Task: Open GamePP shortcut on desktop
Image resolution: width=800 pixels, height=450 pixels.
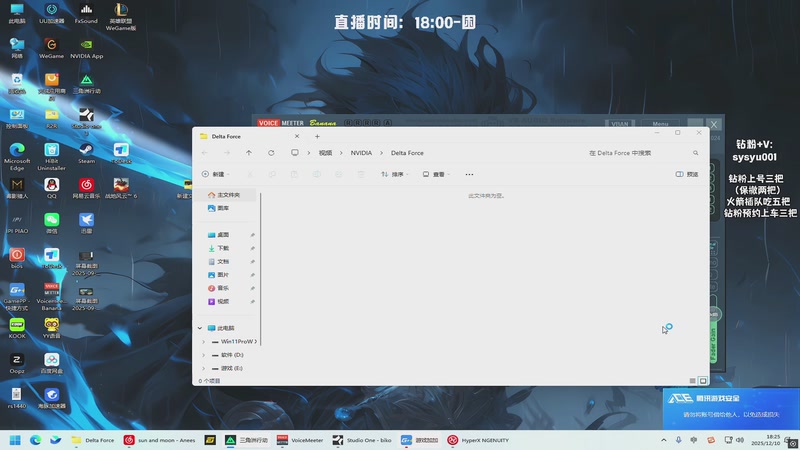Action: (x=17, y=296)
